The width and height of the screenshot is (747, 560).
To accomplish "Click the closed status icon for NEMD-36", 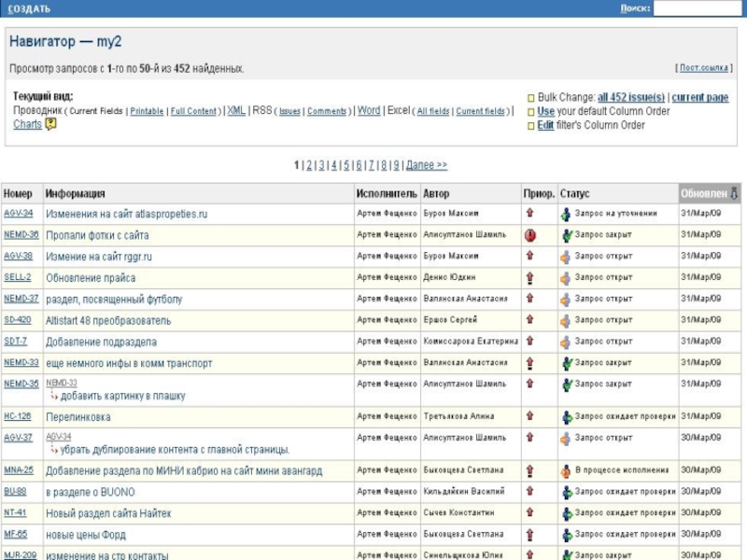I will (567, 235).
